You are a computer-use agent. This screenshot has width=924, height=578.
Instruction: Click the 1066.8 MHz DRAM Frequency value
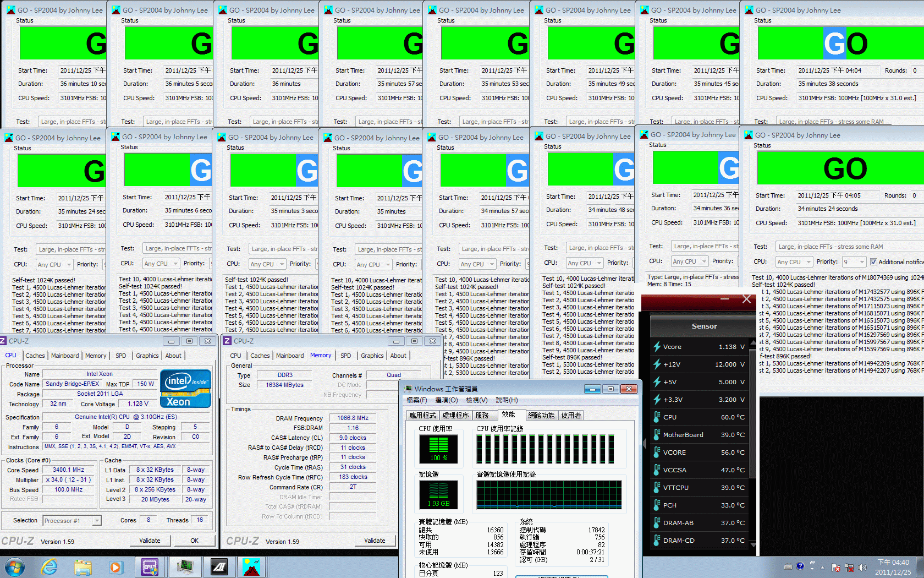coord(353,418)
